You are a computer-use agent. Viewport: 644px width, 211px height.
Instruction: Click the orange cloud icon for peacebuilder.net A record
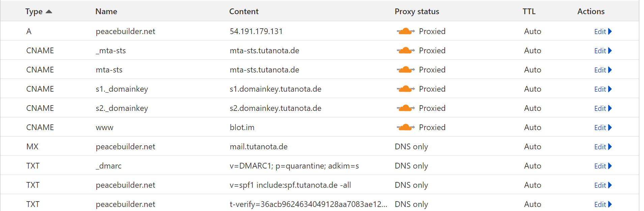click(406, 31)
